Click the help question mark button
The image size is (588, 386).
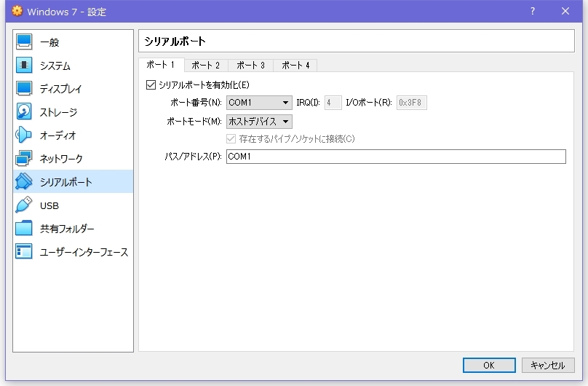[533, 11]
